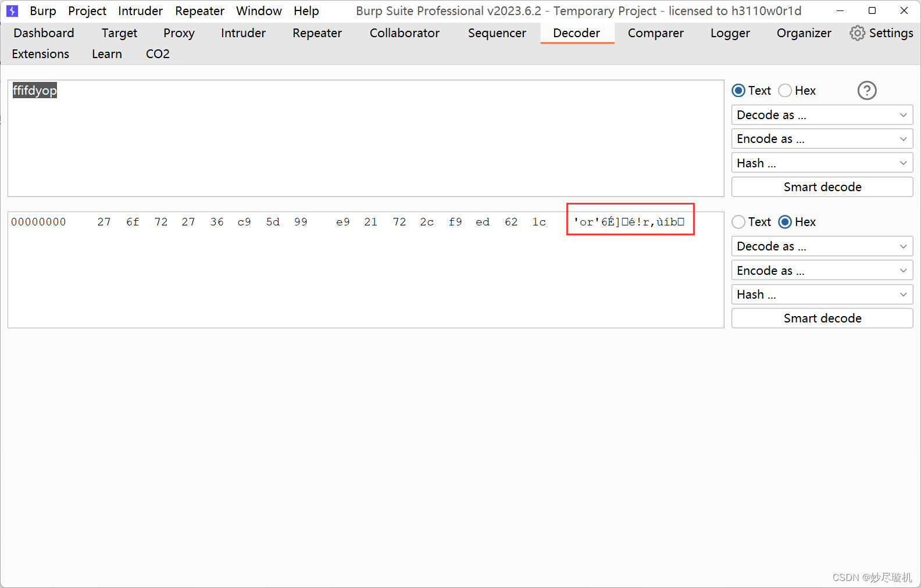
Task: Click hex byte c9 cell
Action: pos(244,222)
